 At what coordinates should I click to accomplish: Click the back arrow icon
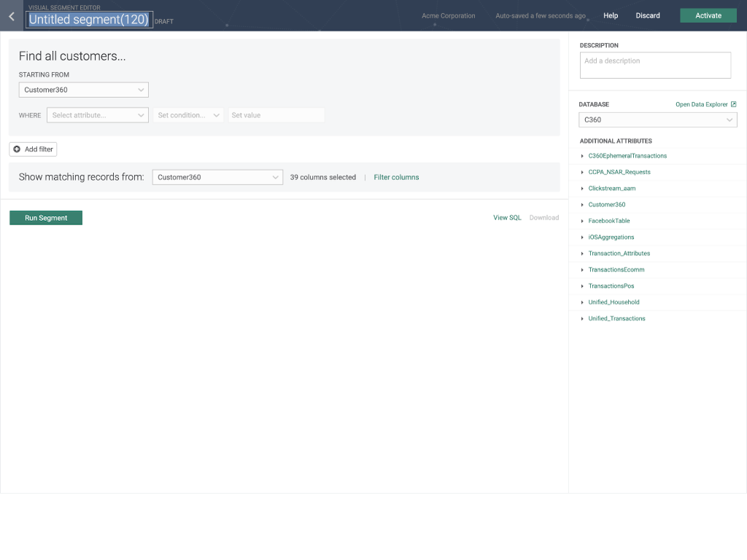(11, 16)
